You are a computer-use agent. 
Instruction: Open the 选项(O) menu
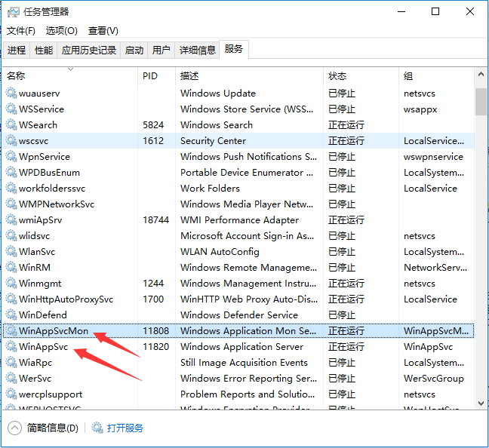point(62,31)
